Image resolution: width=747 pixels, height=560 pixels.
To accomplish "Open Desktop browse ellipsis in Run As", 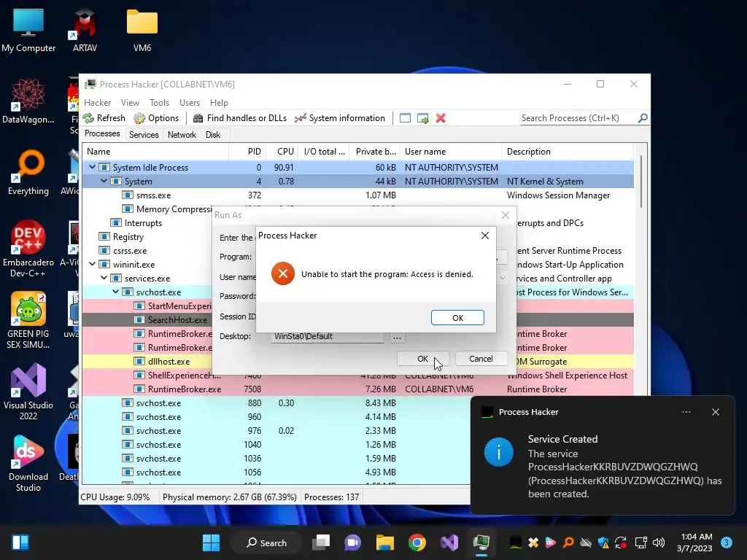I will pyautogui.click(x=397, y=337).
